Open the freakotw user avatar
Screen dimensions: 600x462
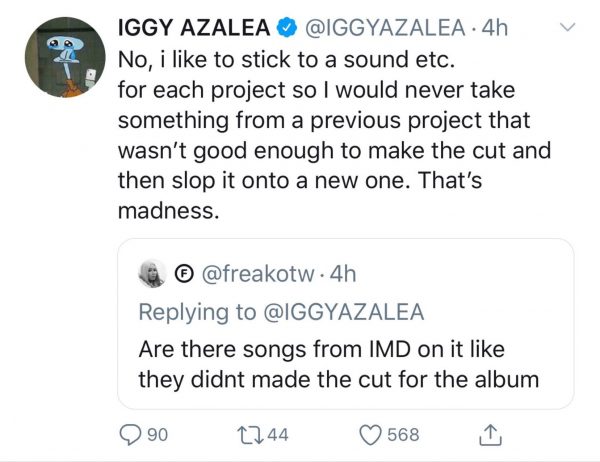[152, 274]
